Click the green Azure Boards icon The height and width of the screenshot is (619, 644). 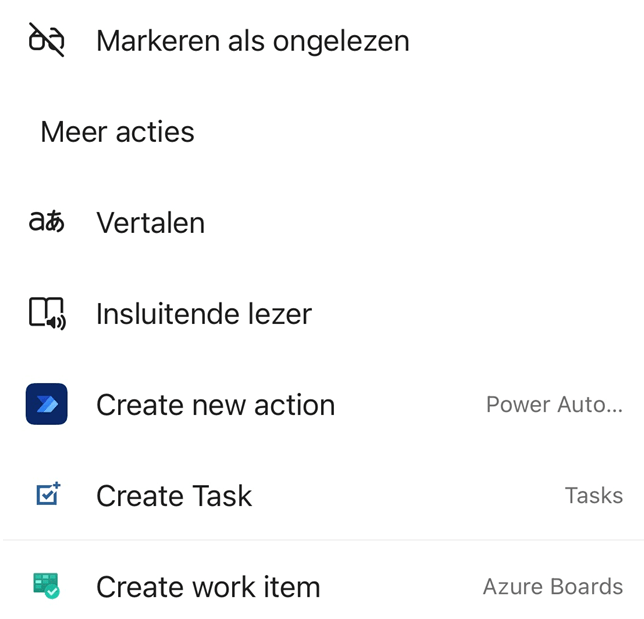[46, 586]
